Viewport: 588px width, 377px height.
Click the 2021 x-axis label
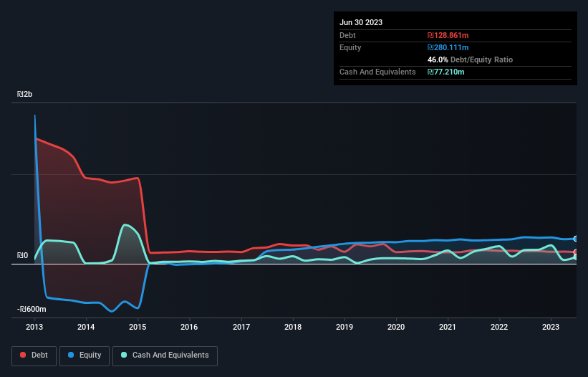coord(448,327)
